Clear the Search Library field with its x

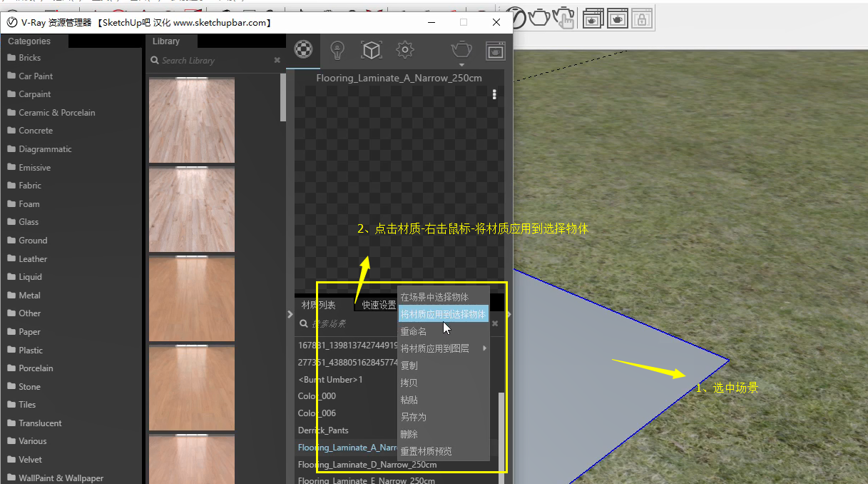[277, 61]
